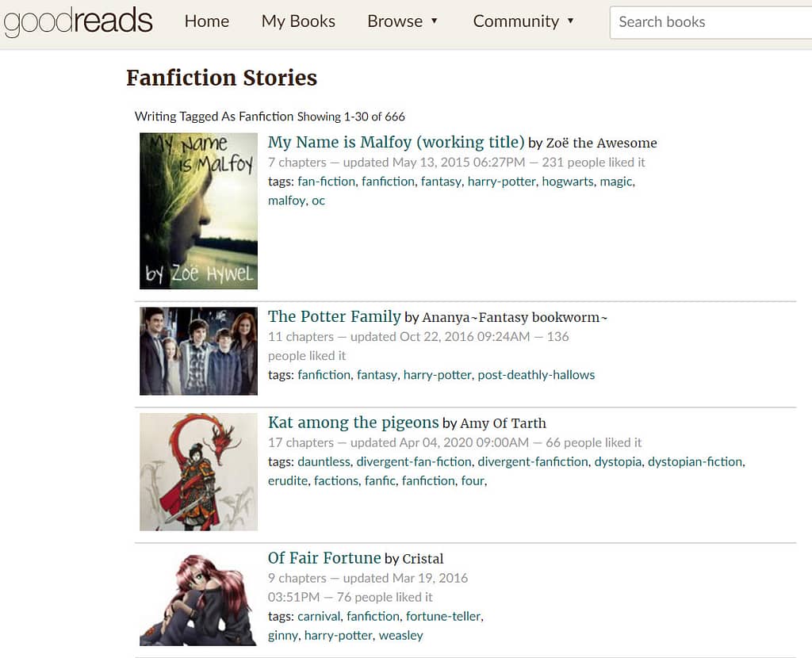Open My Name is Malfoy cover thumbnail
The width and height of the screenshot is (812, 658).
pyautogui.click(x=198, y=211)
